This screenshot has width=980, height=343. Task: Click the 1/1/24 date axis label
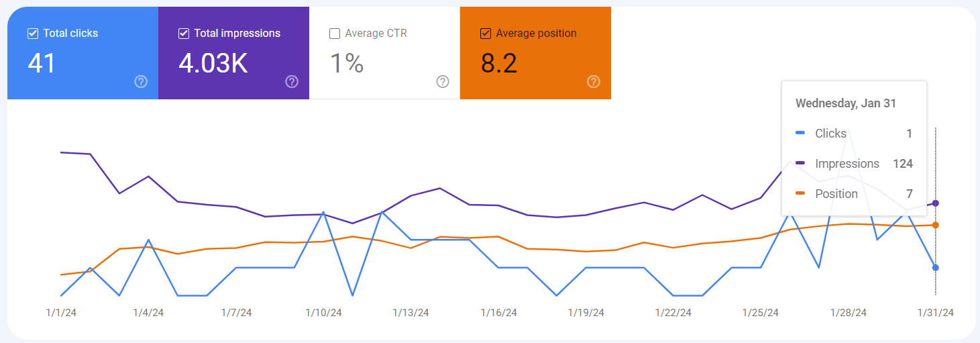(61, 313)
